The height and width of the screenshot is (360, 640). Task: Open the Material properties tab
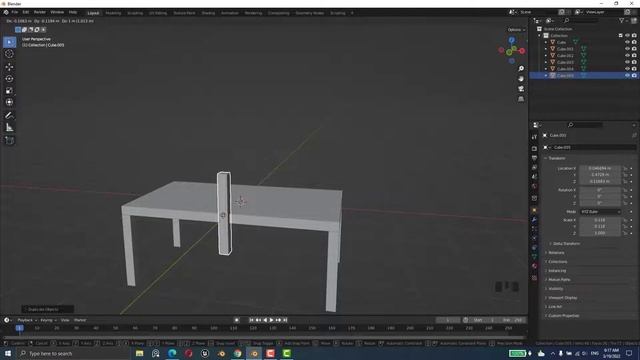534,266
